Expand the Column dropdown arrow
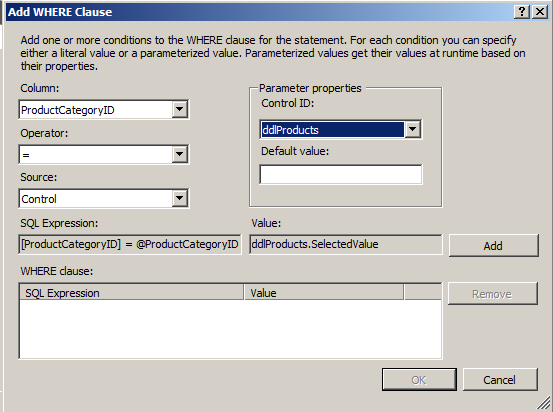553x412 pixels. pyautogui.click(x=180, y=109)
